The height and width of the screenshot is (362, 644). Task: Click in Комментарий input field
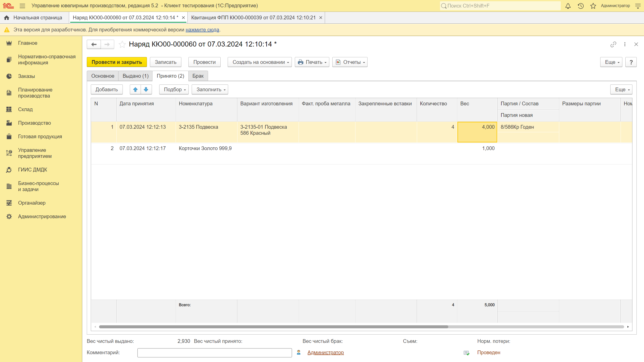tap(215, 353)
